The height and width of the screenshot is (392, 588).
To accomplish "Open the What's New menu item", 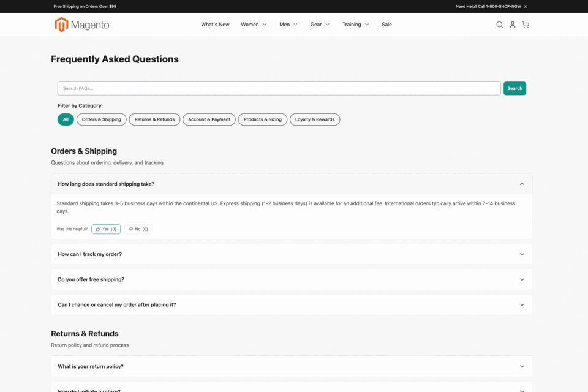I will [215, 24].
